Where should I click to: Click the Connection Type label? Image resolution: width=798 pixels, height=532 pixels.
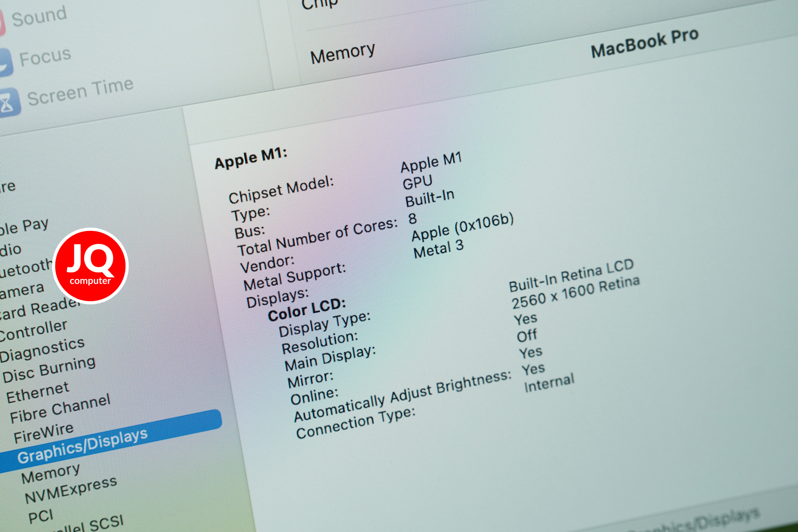[x=356, y=423]
